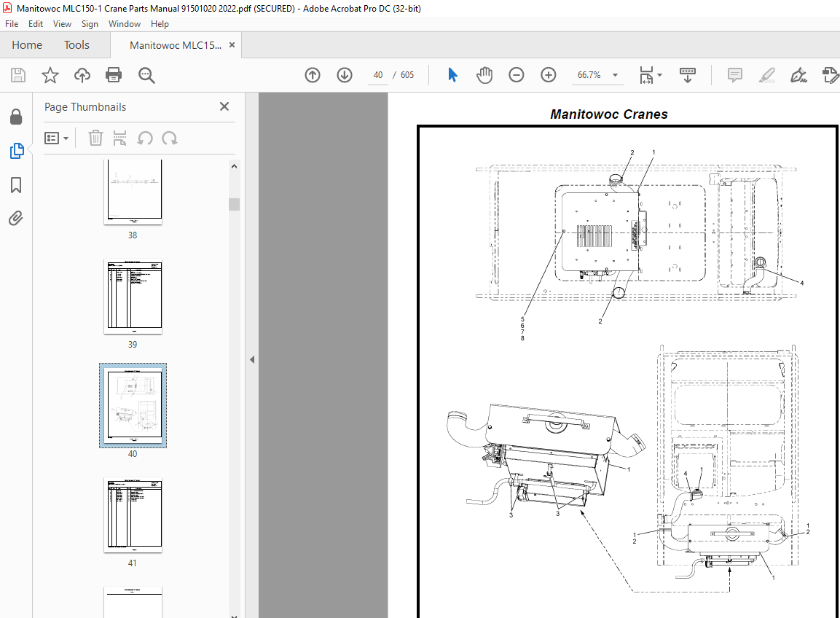840x618 pixels.
Task: Open the View menu
Action: [62, 24]
